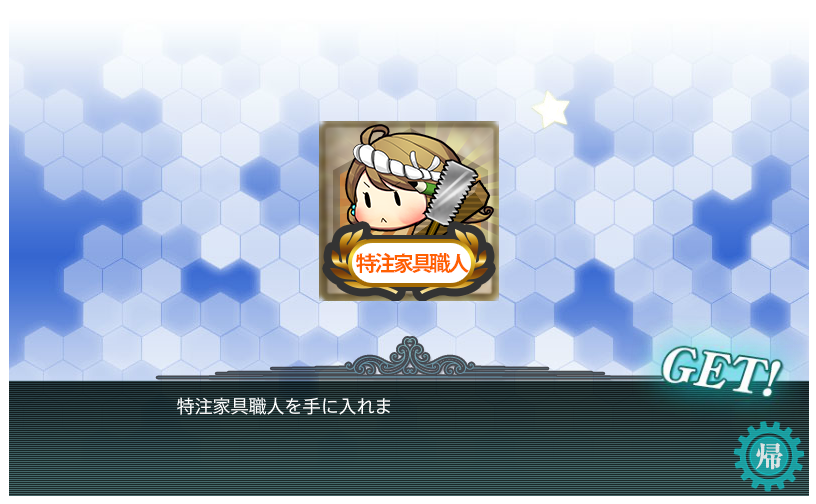The width and height of the screenshot is (816, 504).
Task: Click the white sparkle star near the card
Action: click(551, 109)
